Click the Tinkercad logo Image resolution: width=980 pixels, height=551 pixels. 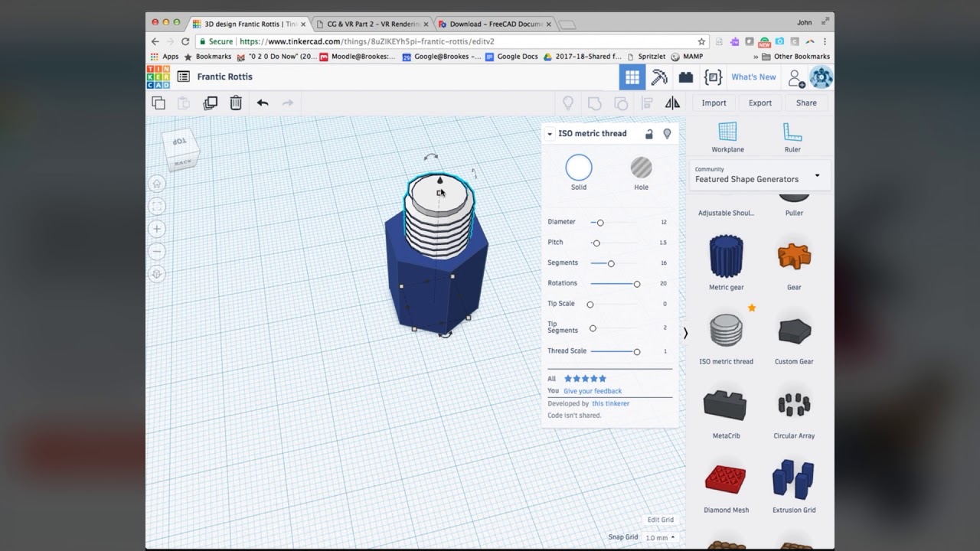158,77
